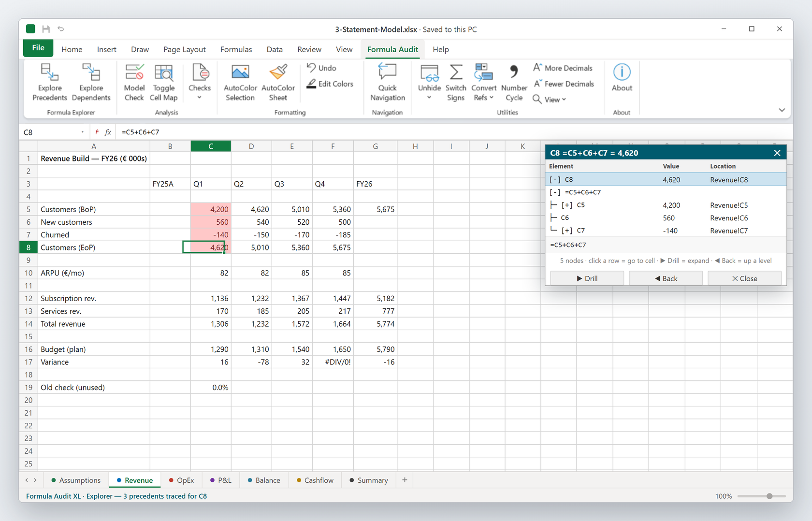Image resolution: width=812 pixels, height=521 pixels.
Task: Click the Back button in explorer
Action: 666,278
